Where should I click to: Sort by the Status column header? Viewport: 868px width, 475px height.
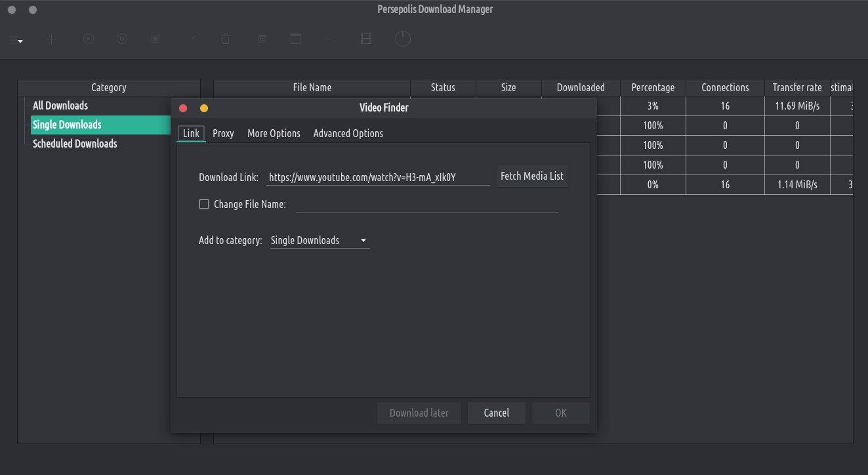(x=443, y=87)
